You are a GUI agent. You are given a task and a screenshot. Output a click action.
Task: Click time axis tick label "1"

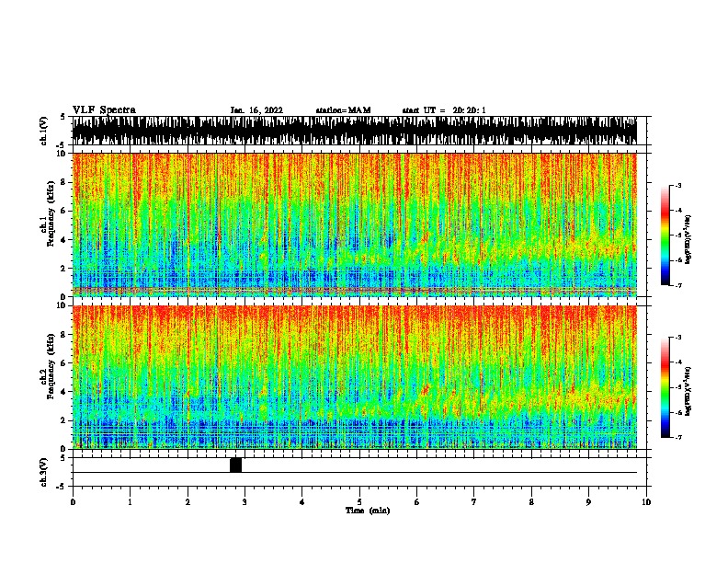[130, 502]
